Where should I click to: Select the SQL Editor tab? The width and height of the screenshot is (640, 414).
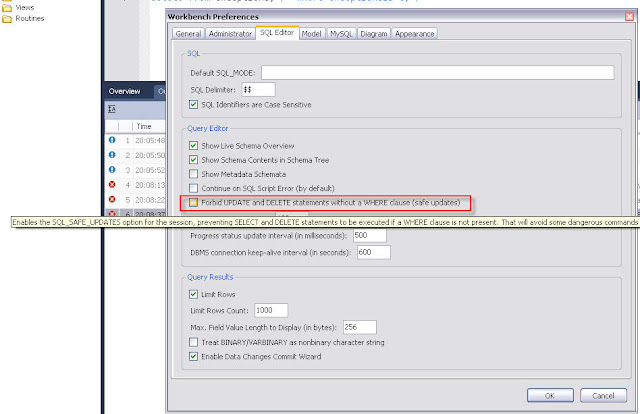[277, 33]
